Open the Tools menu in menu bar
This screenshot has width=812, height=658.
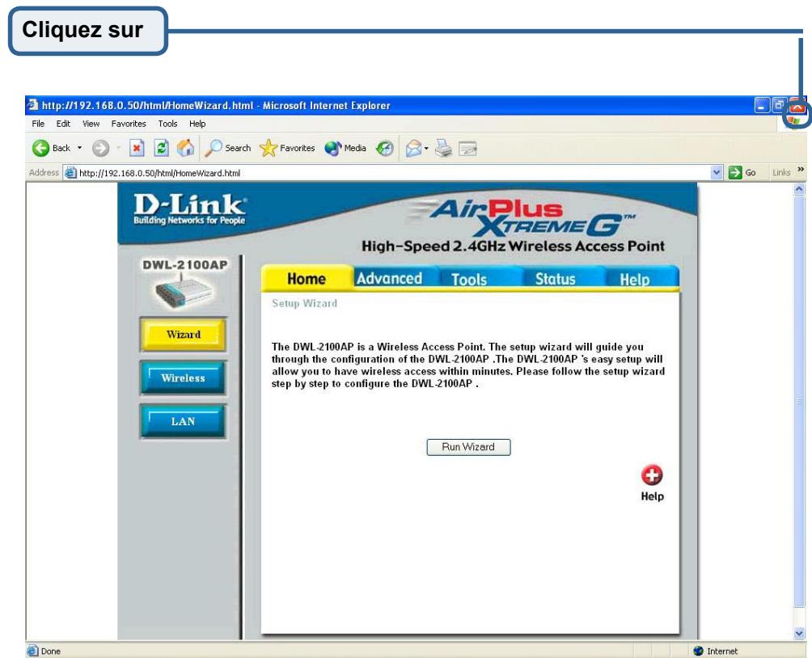(x=167, y=124)
